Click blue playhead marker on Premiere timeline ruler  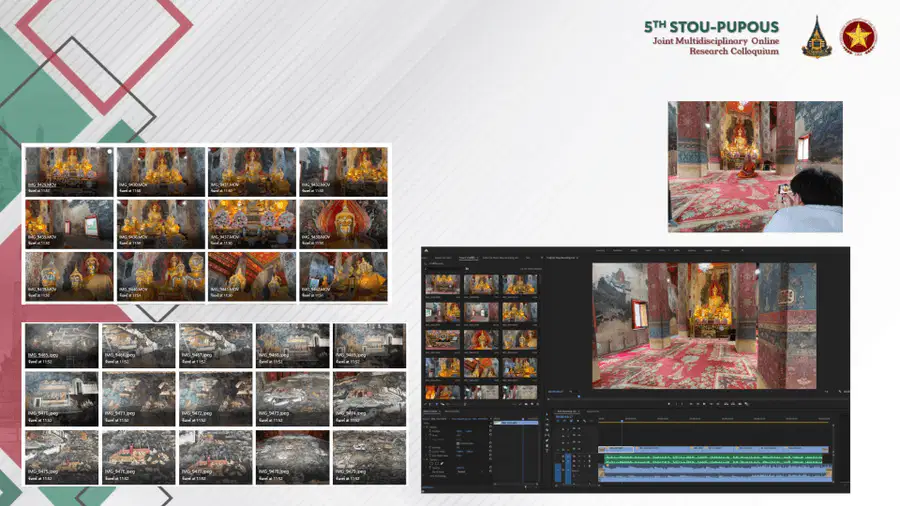[x=622, y=421]
